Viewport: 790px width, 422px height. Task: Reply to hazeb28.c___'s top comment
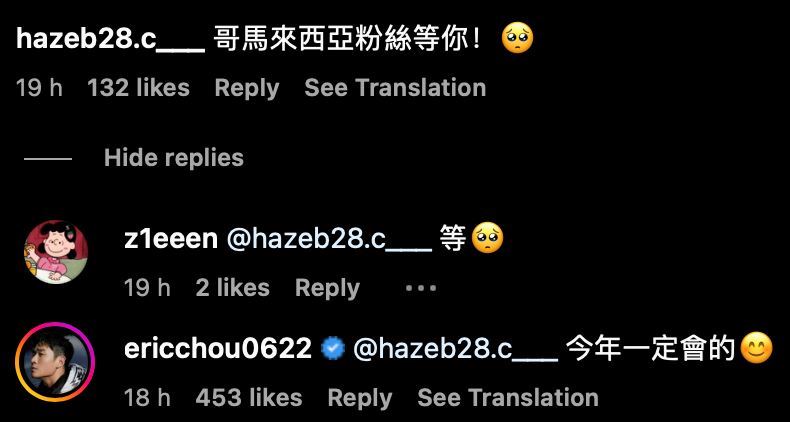click(x=247, y=88)
